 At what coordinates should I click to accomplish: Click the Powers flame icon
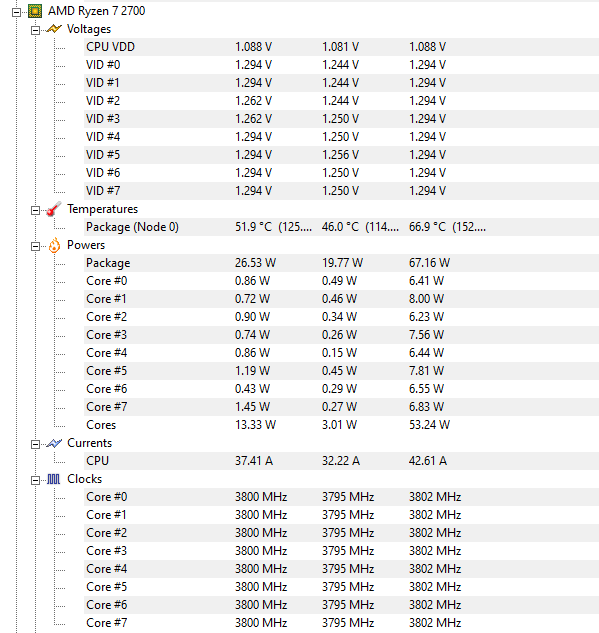pyautogui.click(x=54, y=245)
